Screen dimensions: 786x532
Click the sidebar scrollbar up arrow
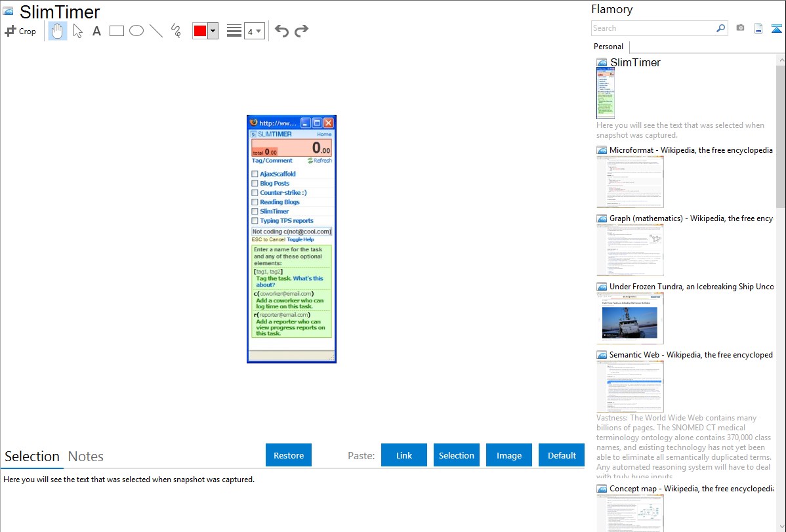tap(781, 60)
